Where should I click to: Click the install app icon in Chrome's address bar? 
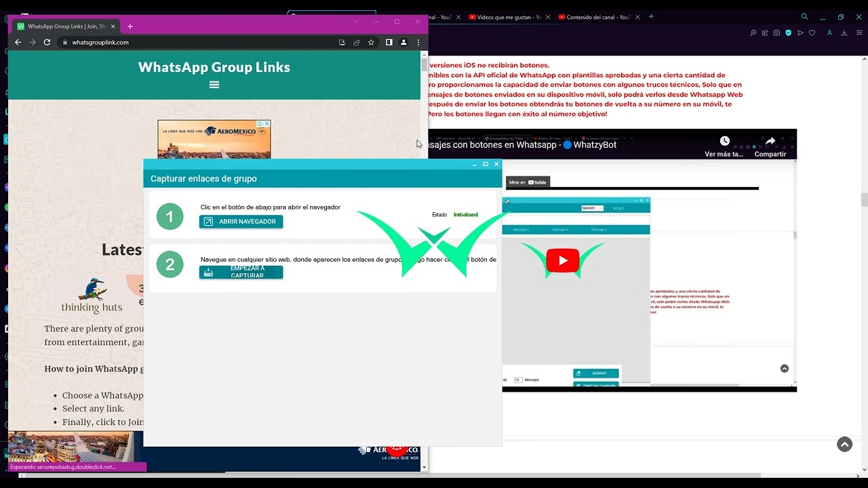(342, 42)
